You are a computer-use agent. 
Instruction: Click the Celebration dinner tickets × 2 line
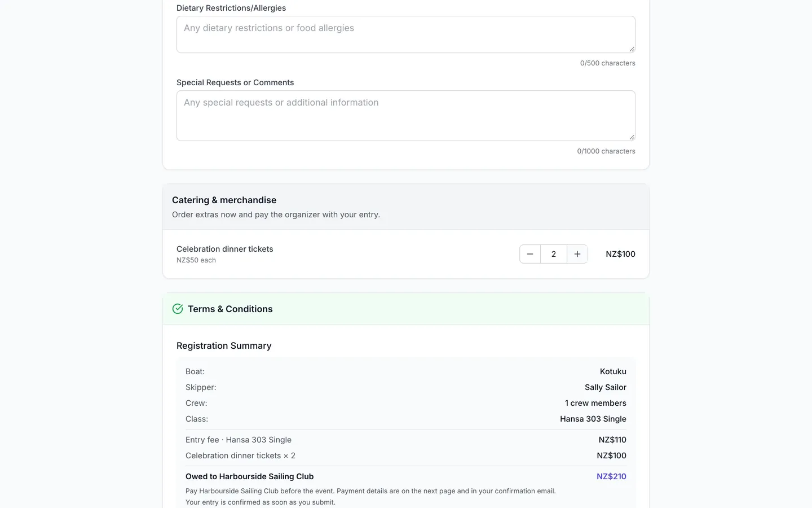coord(240,456)
